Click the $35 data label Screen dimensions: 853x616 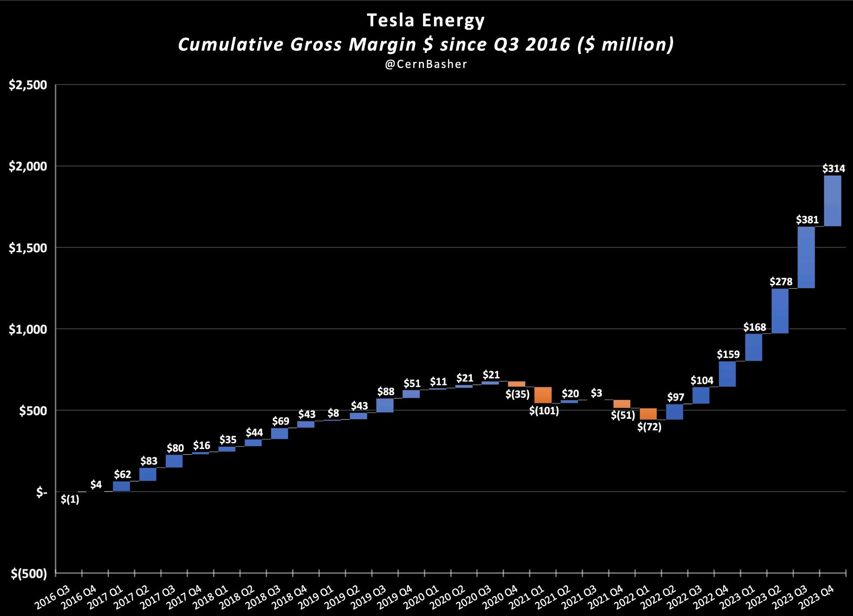[228, 440]
